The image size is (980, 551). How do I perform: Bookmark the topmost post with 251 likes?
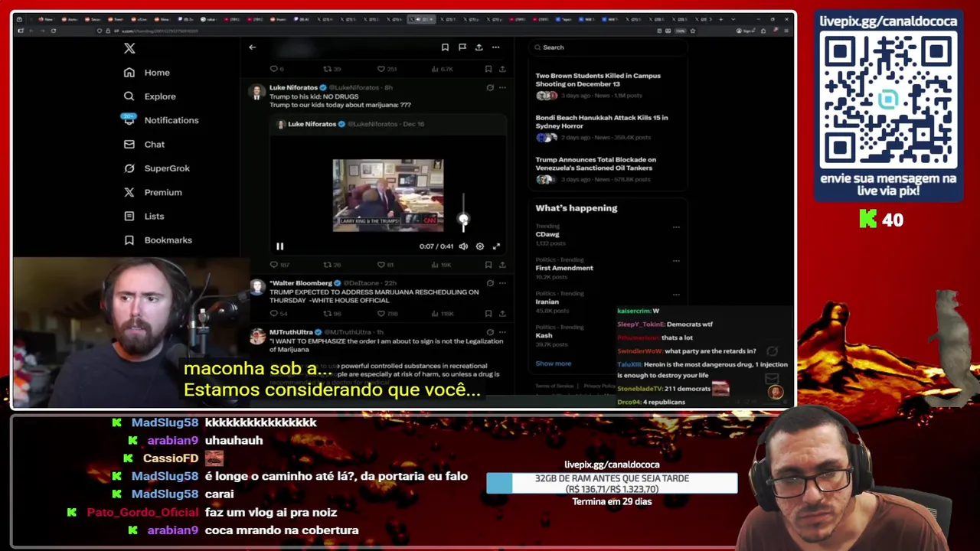click(488, 69)
